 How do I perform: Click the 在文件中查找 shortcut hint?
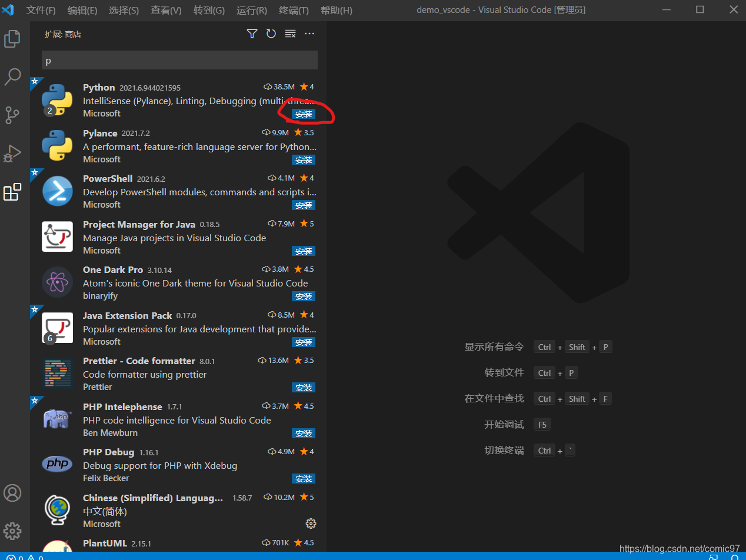(x=494, y=399)
